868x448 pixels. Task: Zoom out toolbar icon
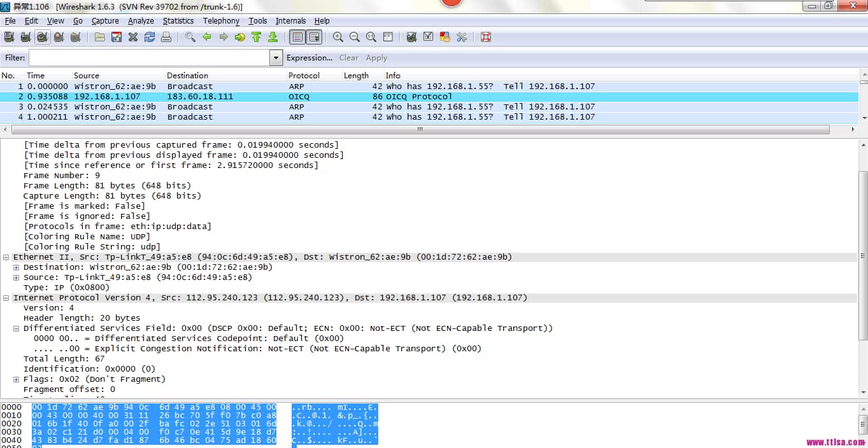355,37
